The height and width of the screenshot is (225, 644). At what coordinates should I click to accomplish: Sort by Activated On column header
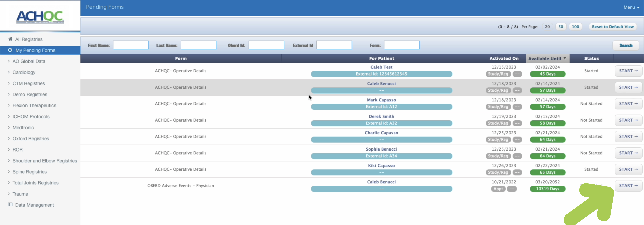point(504,58)
